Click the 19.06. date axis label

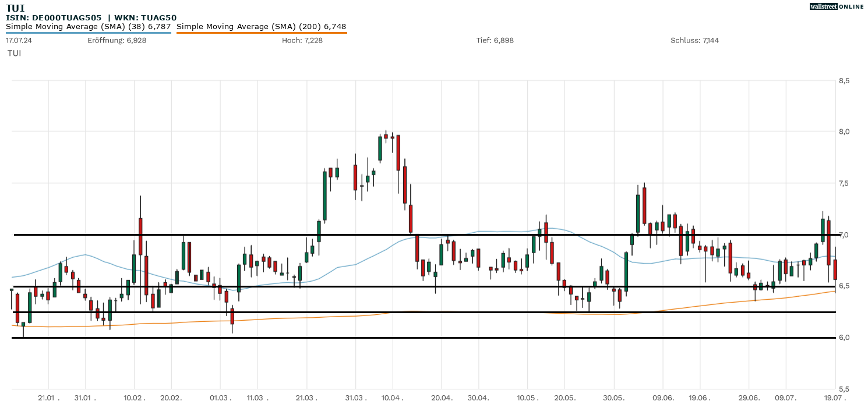[700, 398]
